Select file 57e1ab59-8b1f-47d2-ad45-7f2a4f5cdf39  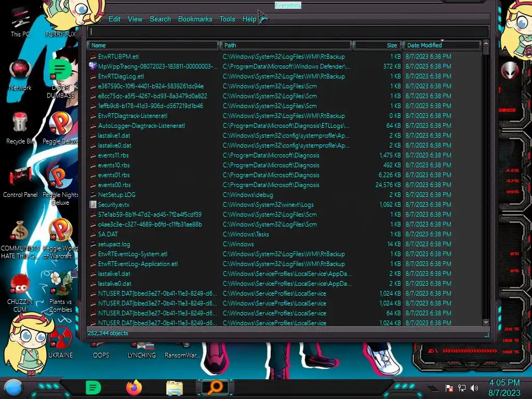pyautogui.click(x=149, y=215)
